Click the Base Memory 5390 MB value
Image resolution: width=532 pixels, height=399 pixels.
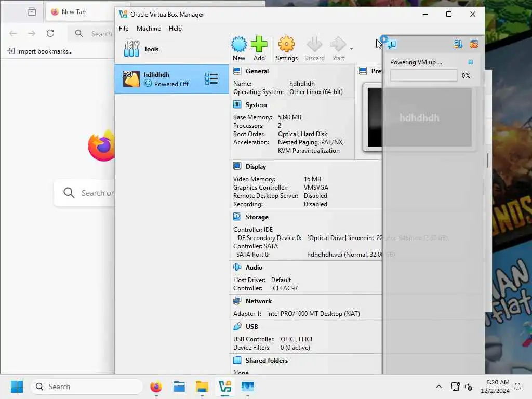coord(289,117)
